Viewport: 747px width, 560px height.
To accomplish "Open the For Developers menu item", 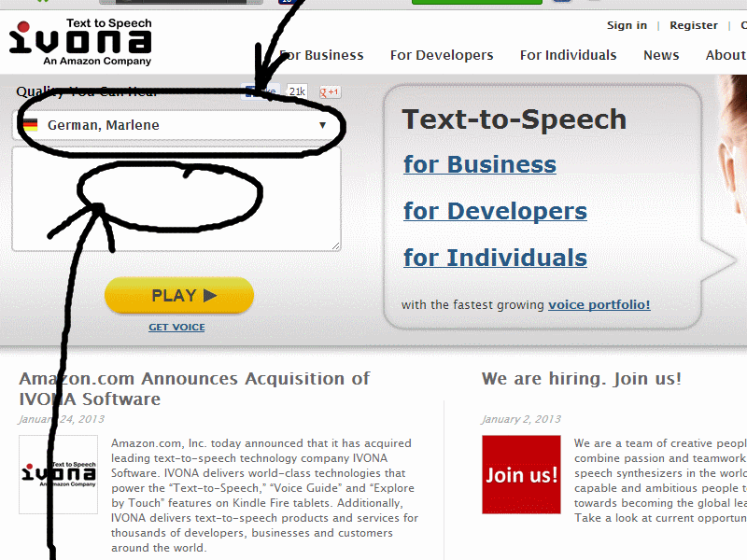I will pyautogui.click(x=442, y=55).
